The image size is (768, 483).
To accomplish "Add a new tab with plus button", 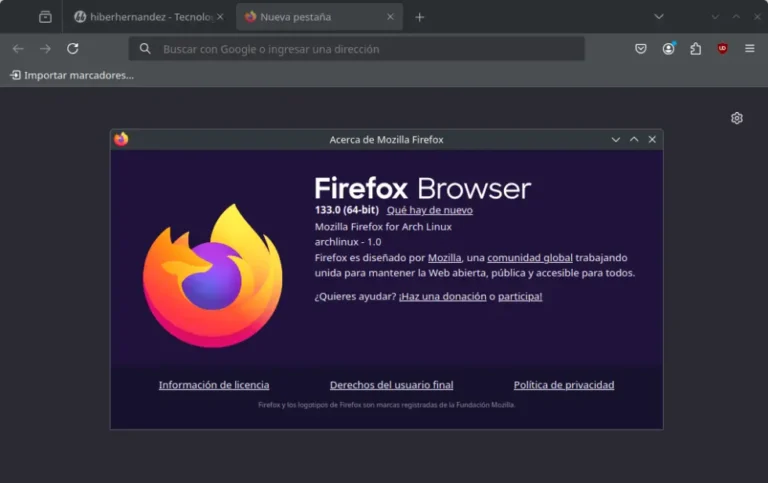I will point(419,17).
